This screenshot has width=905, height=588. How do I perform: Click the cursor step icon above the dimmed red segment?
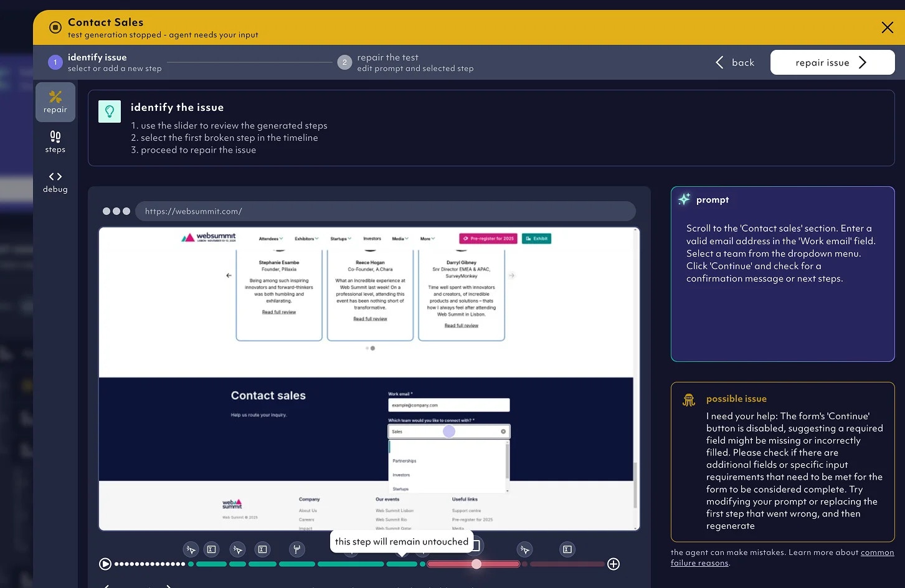tap(525, 549)
